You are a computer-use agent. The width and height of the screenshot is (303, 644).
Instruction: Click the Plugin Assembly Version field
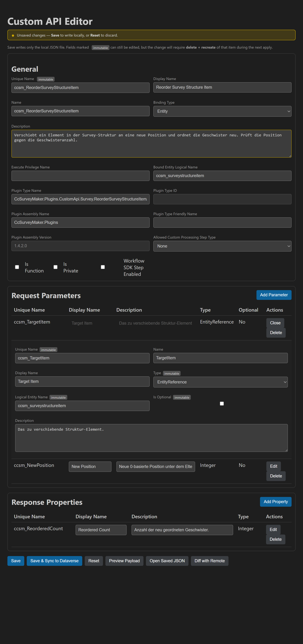pos(80,246)
